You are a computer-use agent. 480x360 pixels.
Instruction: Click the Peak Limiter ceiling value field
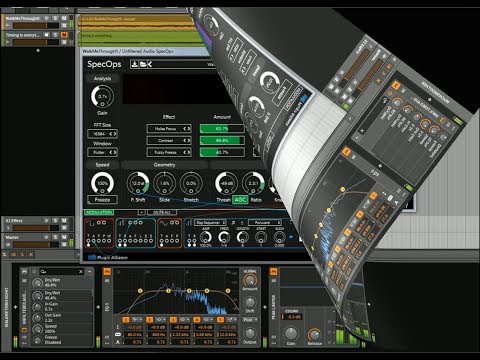(x=293, y=317)
